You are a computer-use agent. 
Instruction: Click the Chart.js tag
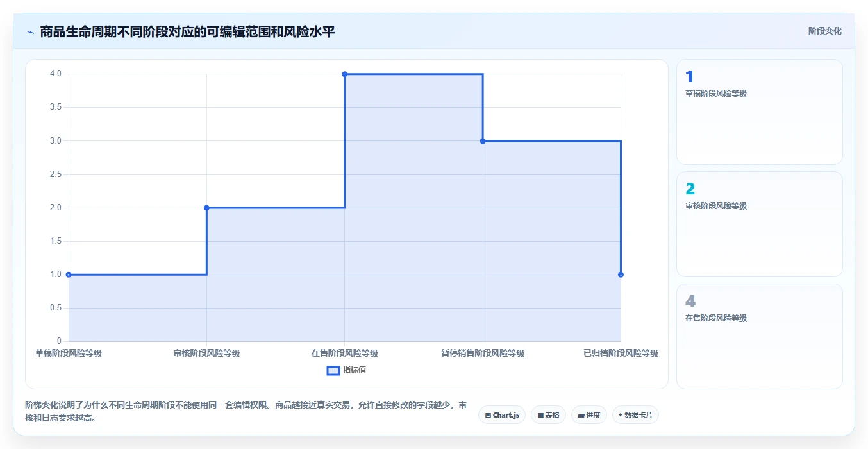pos(502,415)
